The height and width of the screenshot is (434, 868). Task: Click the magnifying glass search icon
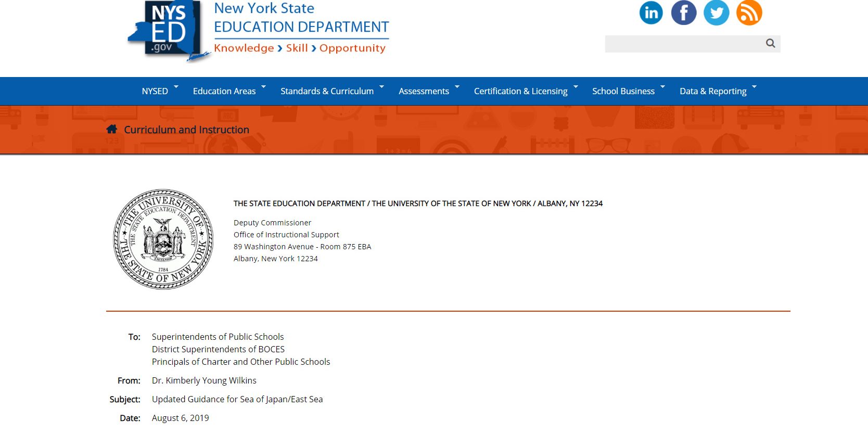(770, 44)
